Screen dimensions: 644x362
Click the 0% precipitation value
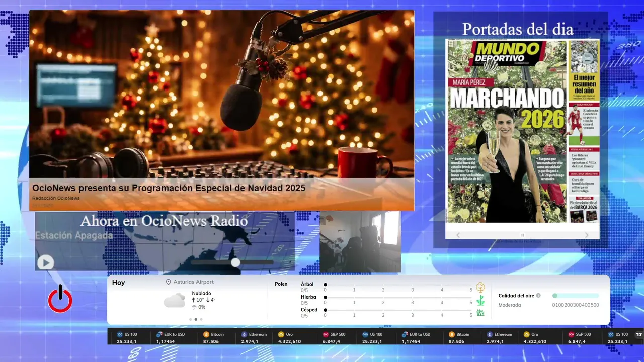coord(202,307)
